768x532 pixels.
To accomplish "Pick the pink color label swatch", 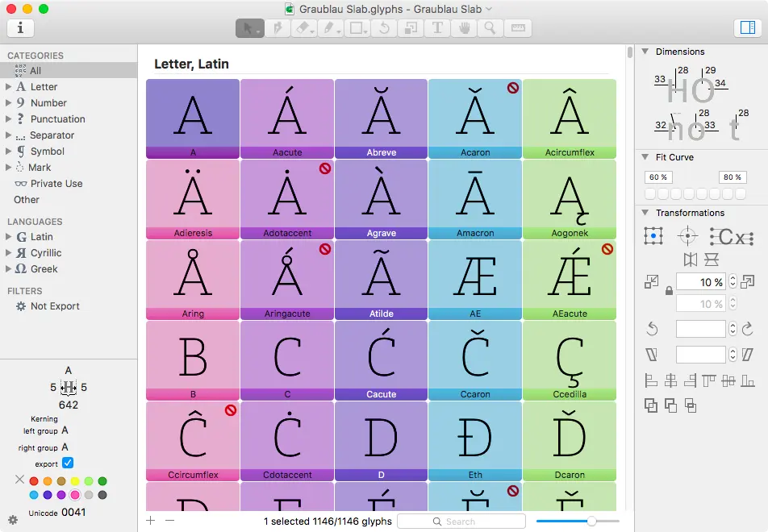I will click(x=75, y=495).
